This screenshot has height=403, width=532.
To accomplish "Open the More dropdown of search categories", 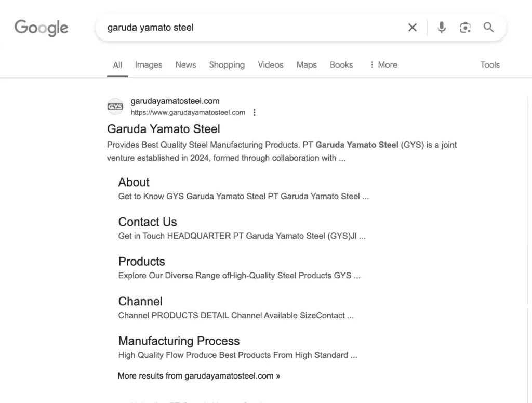I will coord(388,64).
